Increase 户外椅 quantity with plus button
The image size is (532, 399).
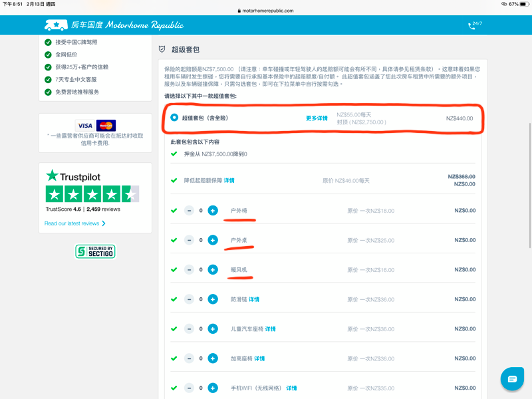point(213,211)
